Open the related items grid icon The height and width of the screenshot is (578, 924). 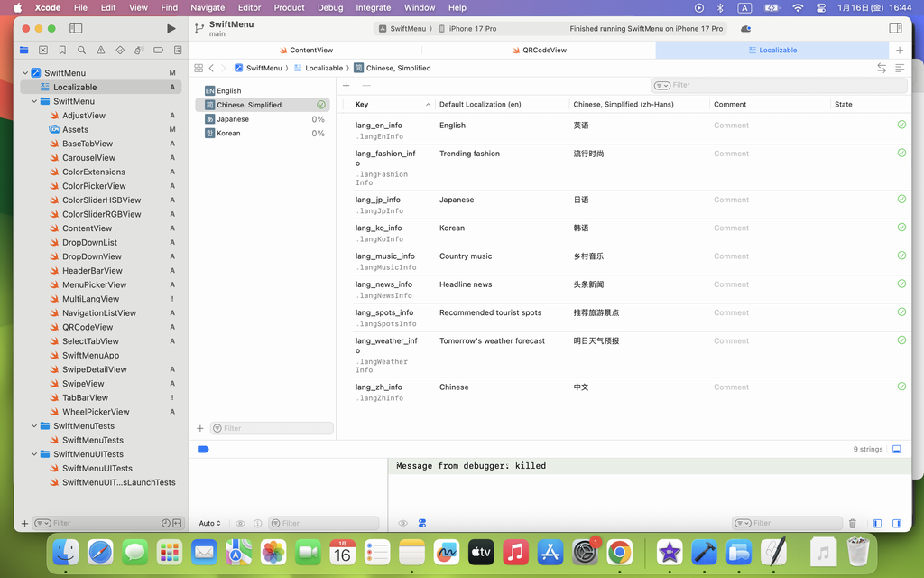[x=199, y=68]
